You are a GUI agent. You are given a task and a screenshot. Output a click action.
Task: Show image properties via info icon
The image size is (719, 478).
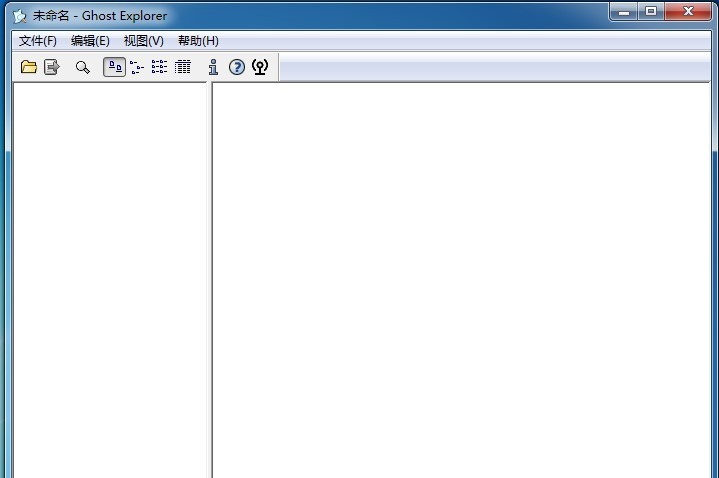(x=213, y=67)
